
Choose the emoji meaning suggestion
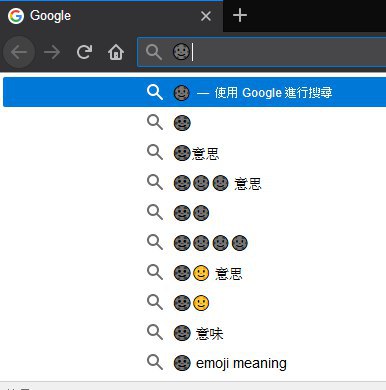tap(194, 363)
